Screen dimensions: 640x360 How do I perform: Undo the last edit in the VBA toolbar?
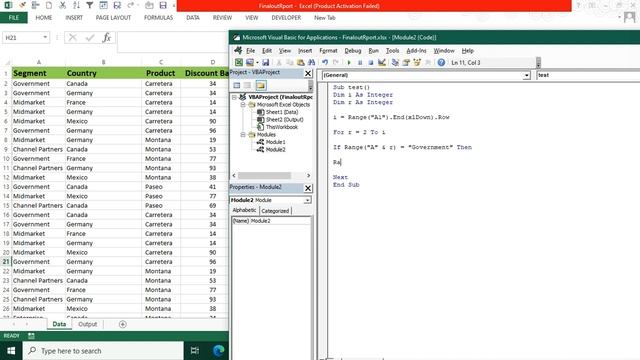[325, 62]
